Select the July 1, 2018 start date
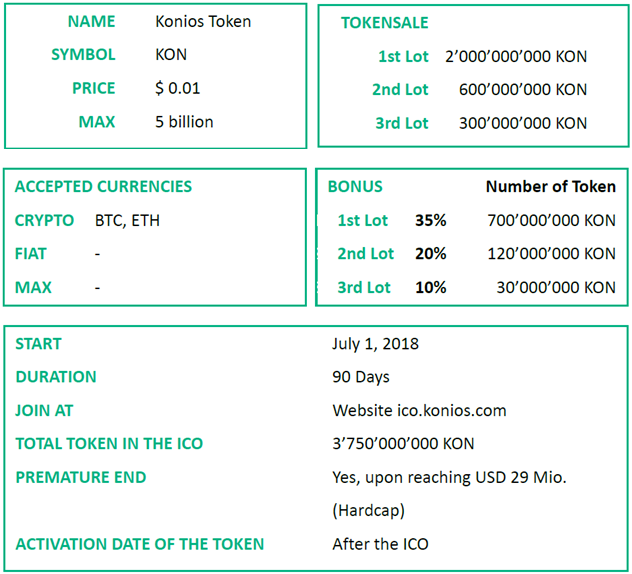Screen dimensions: 632x574 (x=375, y=344)
